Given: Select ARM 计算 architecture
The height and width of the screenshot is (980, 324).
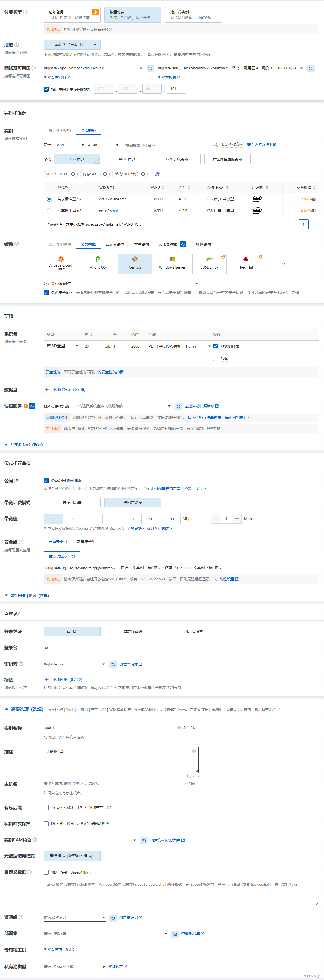Looking at the screenshot, I should pos(127,159).
